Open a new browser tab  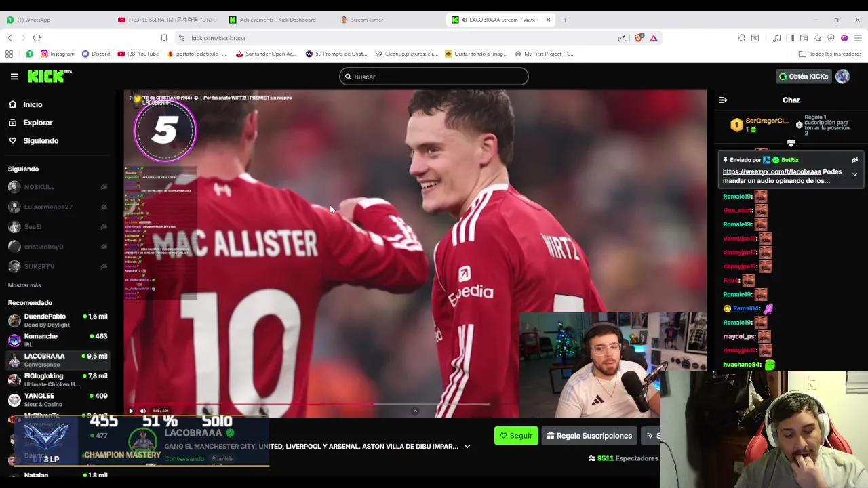coord(565,20)
